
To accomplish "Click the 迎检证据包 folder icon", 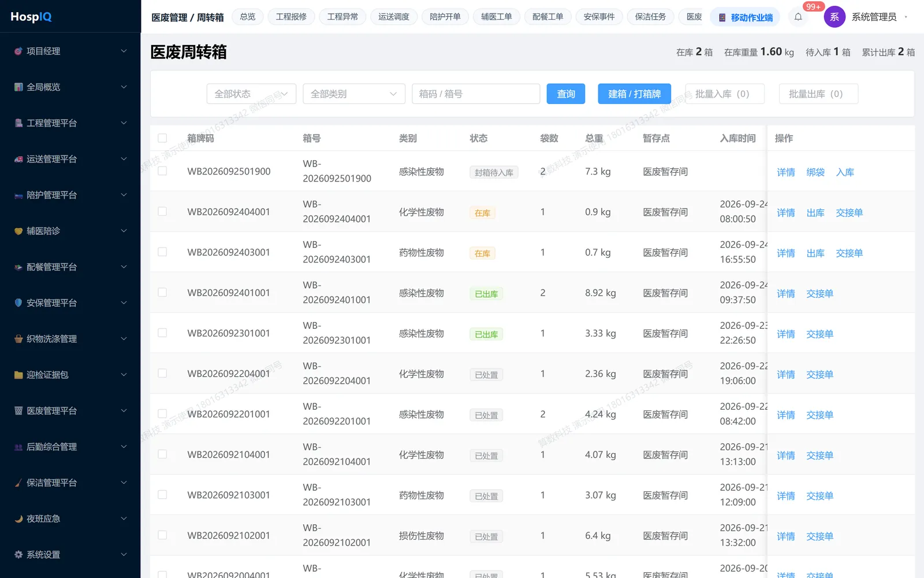I will 18,375.
